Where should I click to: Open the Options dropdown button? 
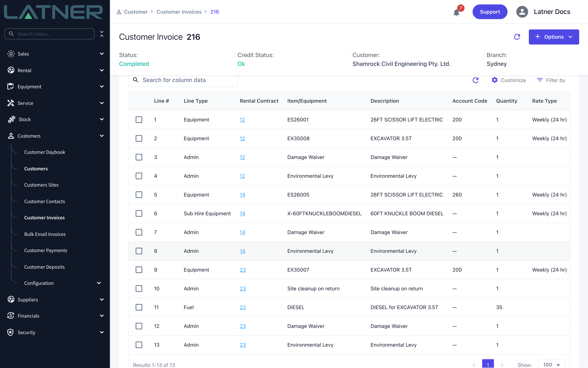[554, 37]
